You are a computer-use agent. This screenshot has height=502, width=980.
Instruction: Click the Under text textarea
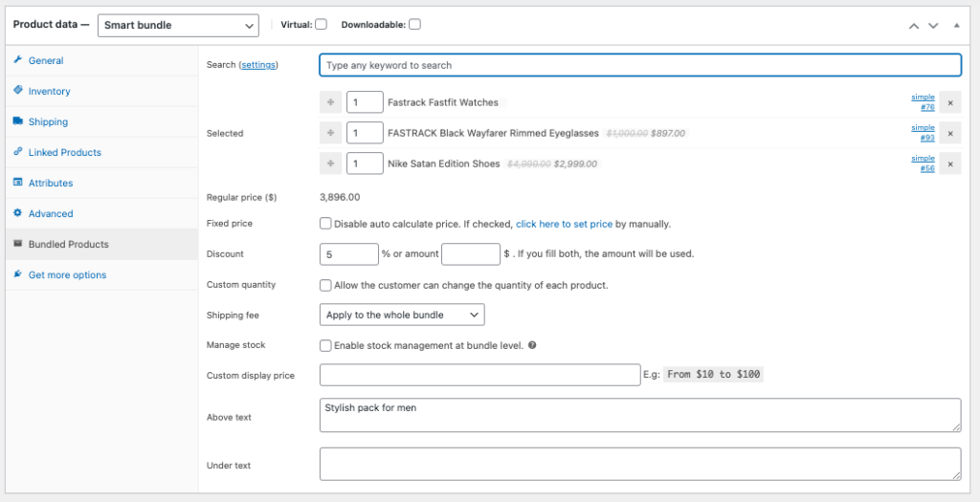pyautogui.click(x=640, y=464)
